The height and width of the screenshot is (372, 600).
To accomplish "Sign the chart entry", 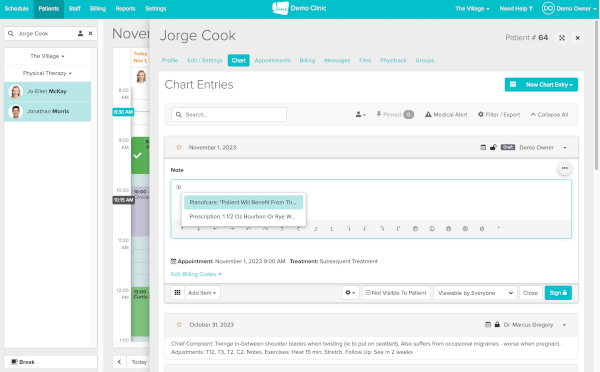I will click(x=558, y=293).
